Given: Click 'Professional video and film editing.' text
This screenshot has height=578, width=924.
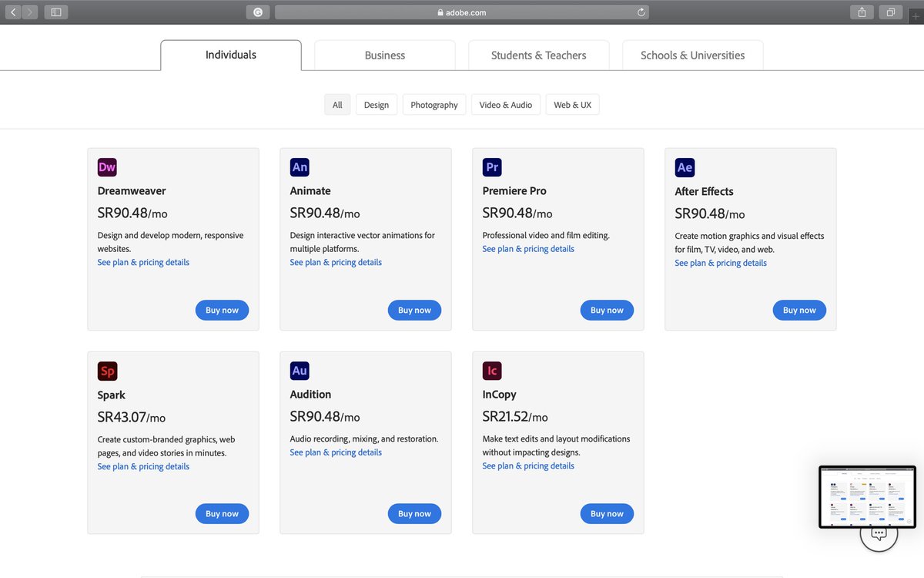Looking at the screenshot, I should coord(546,235).
